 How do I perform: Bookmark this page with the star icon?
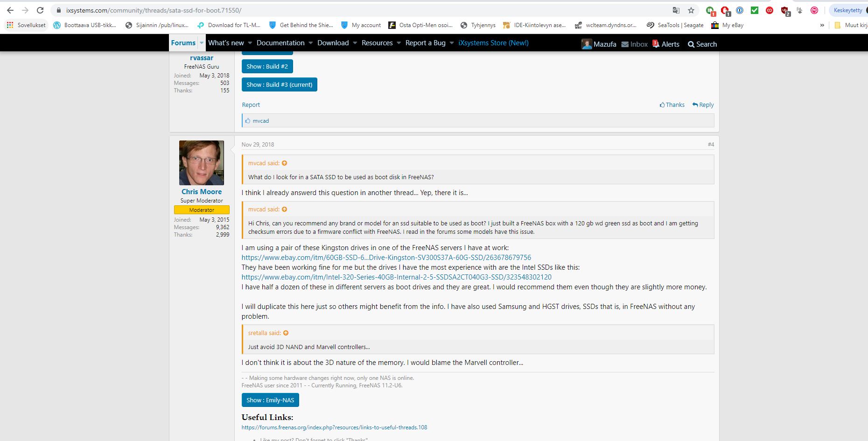click(691, 10)
